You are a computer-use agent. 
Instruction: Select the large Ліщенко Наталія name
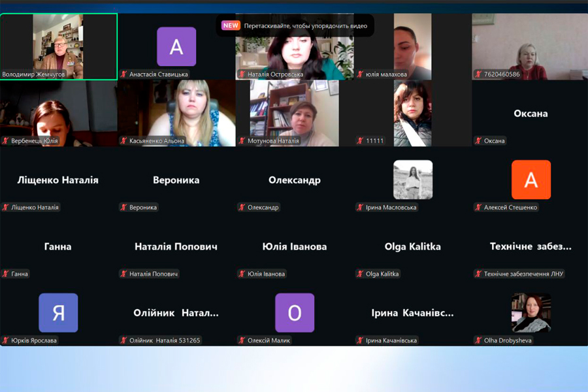click(57, 180)
